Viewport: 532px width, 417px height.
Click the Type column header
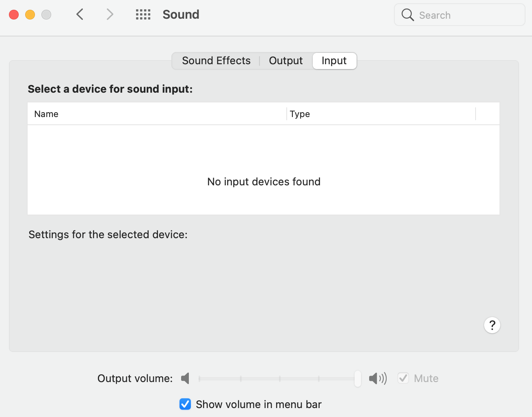[x=300, y=114]
